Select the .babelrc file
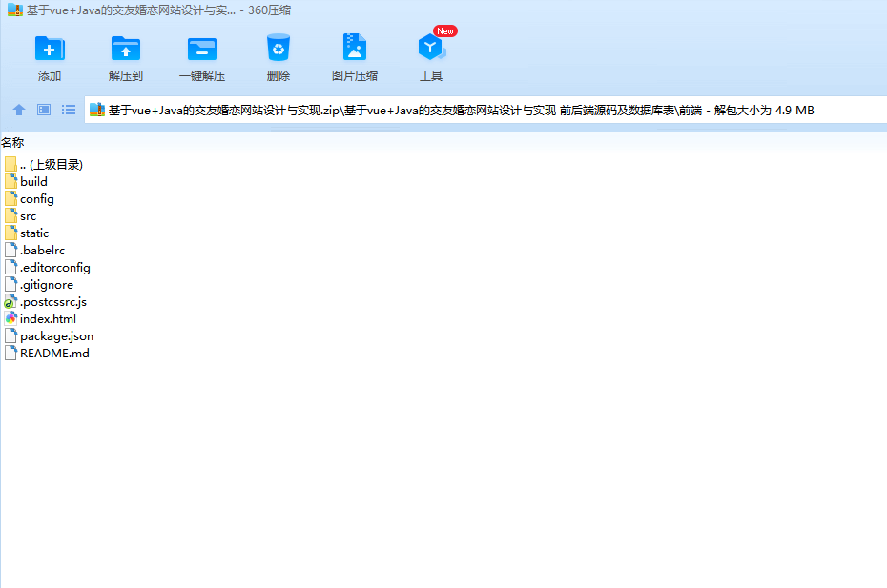 pyautogui.click(x=34, y=250)
